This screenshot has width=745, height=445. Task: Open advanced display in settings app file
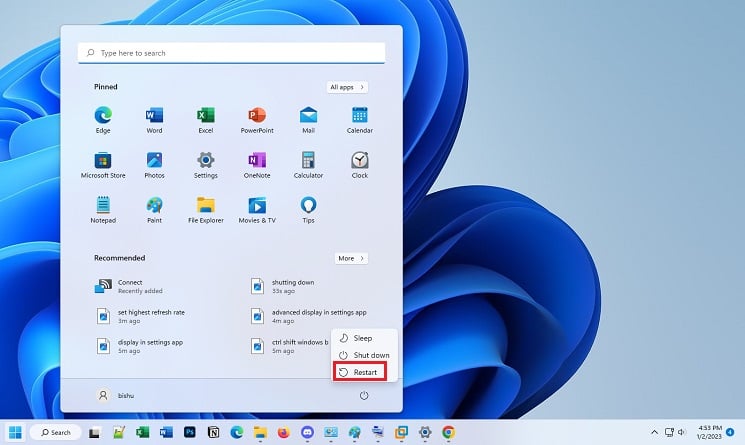[309, 316]
